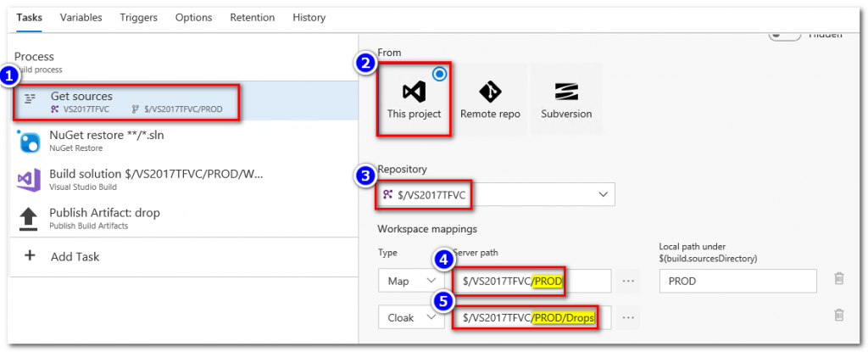Open the Map type dropdown
The height and width of the screenshot is (352, 868).
(411, 281)
